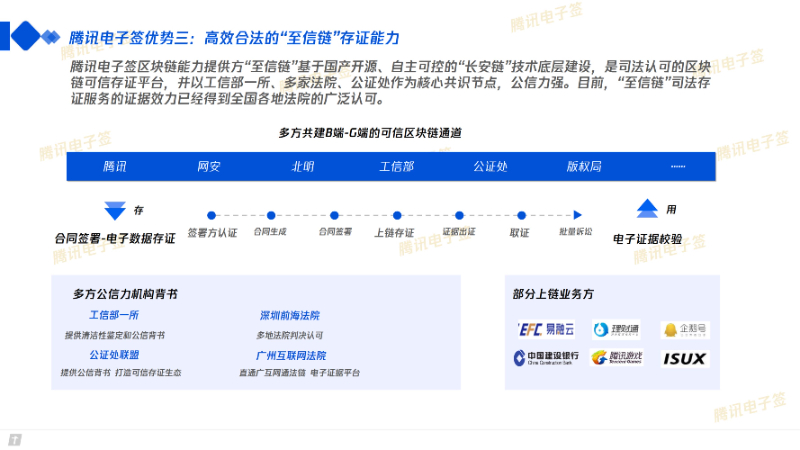Click the 腾讯游戏 logo
The width and height of the screenshot is (800, 450).
tap(616, 358)
